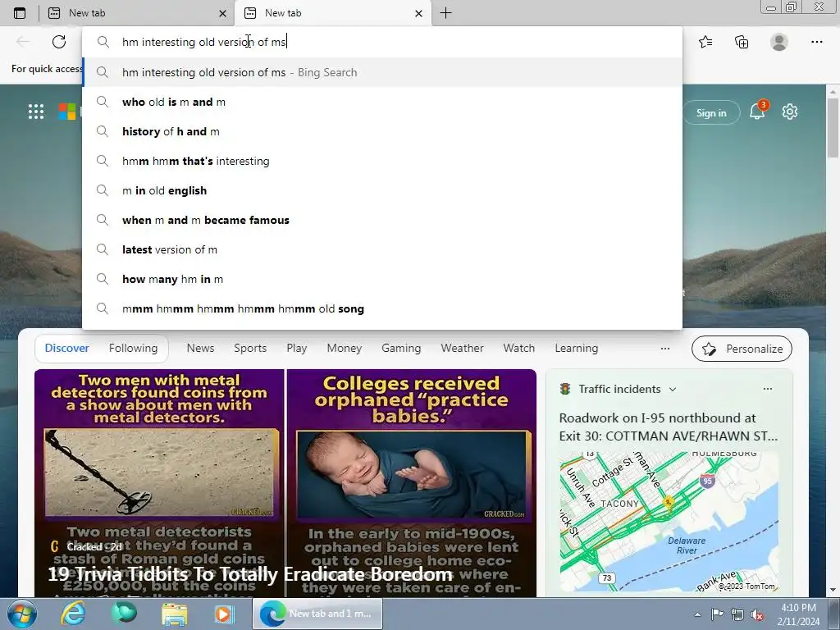This screenshot has height=630, width=840.
Task: Open Favorites star icon in toolbar
Action: pos(705,42)
